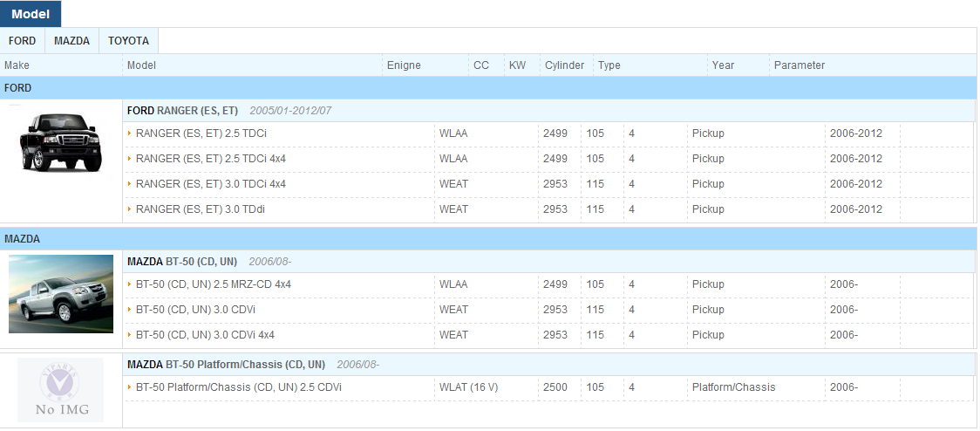The height and width of the screenshot is (431, 980).
Task: Open RANGER (ES, ET) 3.0 TDdi link
Action: click(200, 209)
